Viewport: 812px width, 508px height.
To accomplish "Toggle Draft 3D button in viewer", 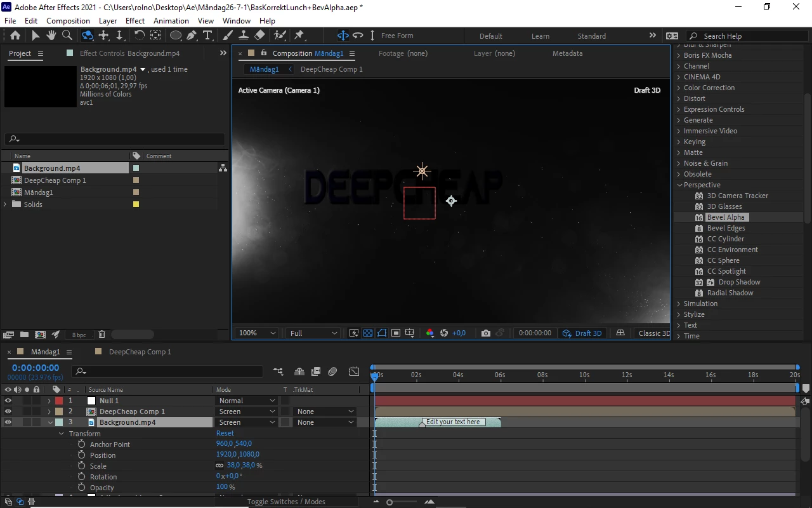I will click(582, 333).
